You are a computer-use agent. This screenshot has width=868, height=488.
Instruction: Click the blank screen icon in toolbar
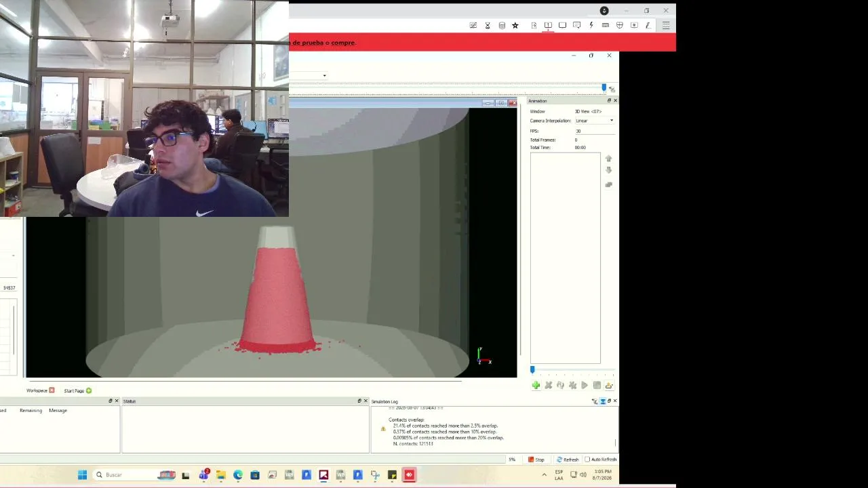[562, 26]
